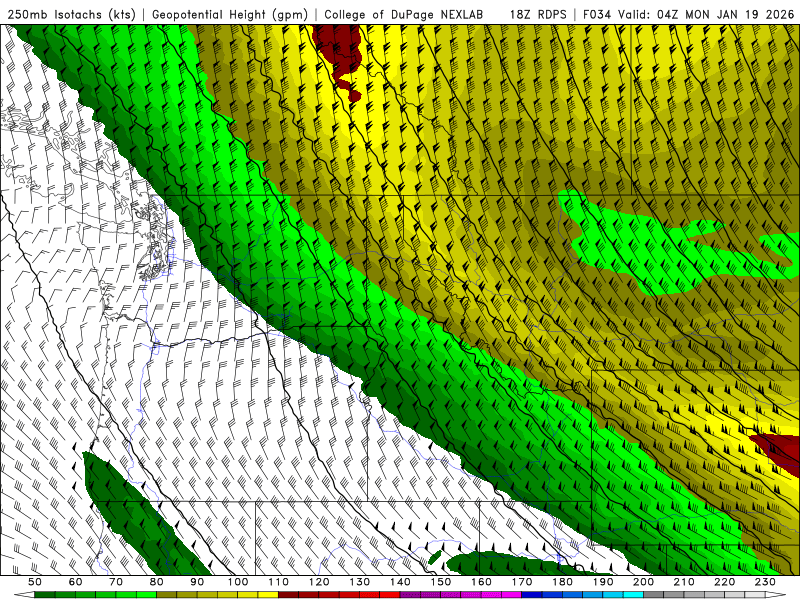Click the bright yellow swatch left of 110
800x600 pixels.
pyautogui.click(x=268, y=595)
